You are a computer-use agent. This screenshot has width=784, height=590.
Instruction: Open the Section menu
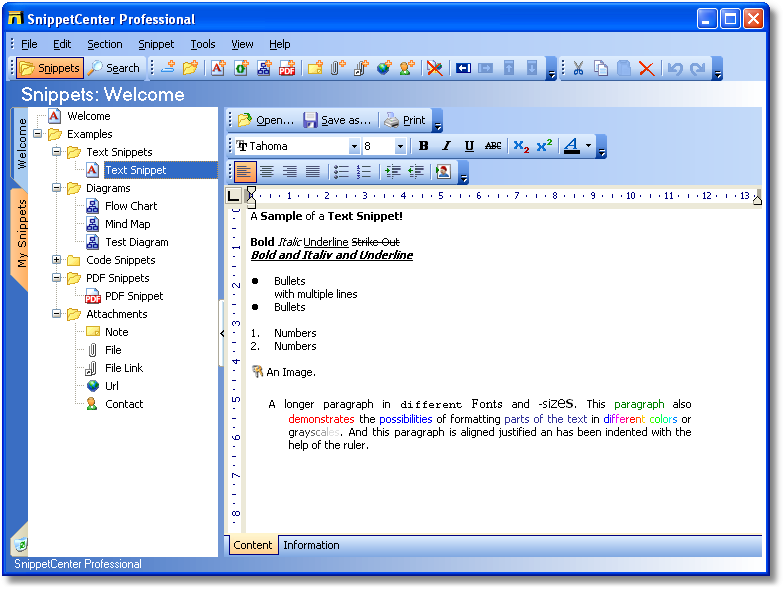click(x=104, y=44)
